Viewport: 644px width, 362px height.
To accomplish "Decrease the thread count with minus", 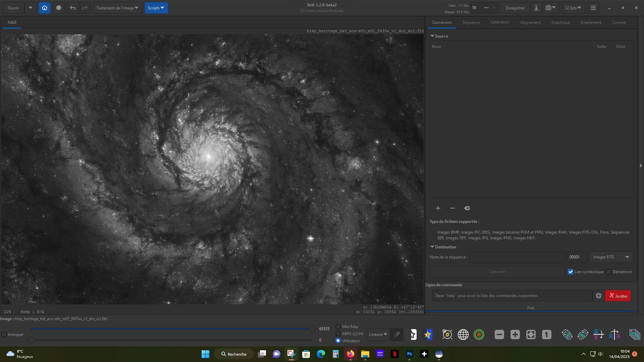I will point(486,8).
